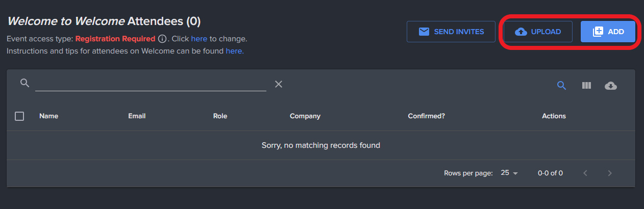Clear the search with the X icon
Viewport: 644px width, 209px height.
(x=279, y=84)
